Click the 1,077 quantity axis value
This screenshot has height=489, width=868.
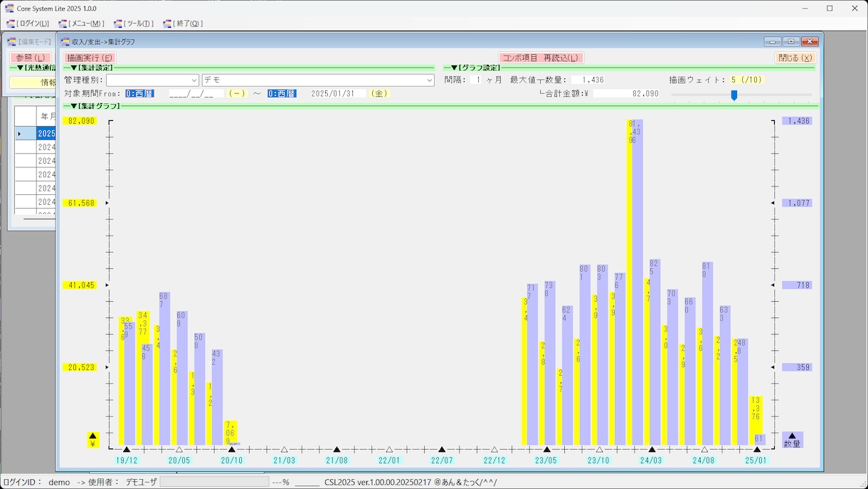(x=797, y=203)
